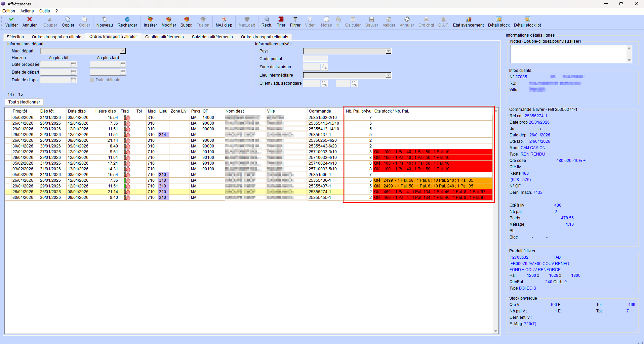Open the Date de départ au plus tôt calendar

point(74,72)
